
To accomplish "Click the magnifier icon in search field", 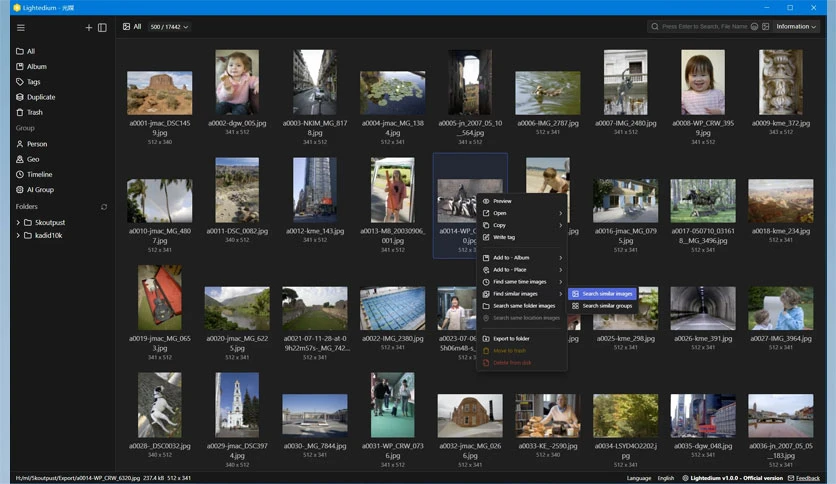I will (655, 27).
